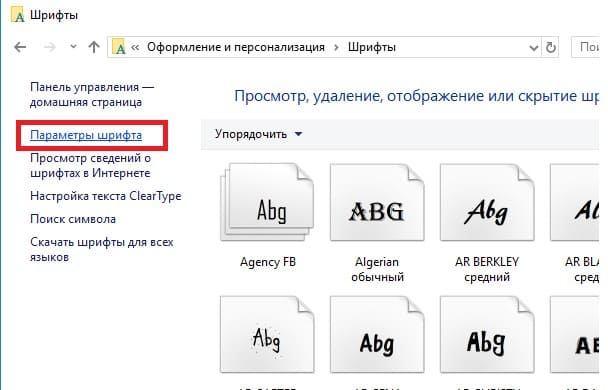Click the Fonts folder icon in address bar

point(119,47)
